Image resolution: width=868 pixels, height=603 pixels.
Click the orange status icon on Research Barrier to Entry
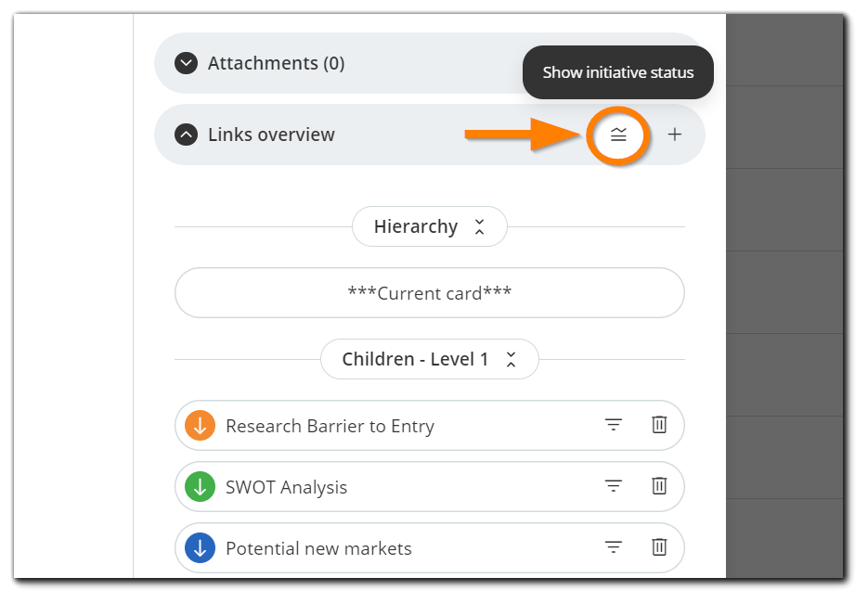(201, 425)
